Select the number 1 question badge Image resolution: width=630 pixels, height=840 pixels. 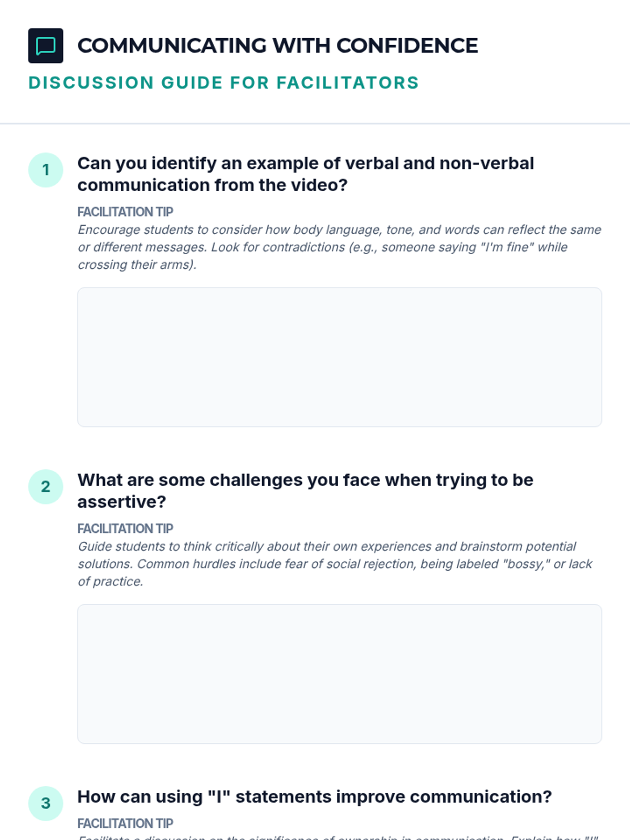pos(46,170)
